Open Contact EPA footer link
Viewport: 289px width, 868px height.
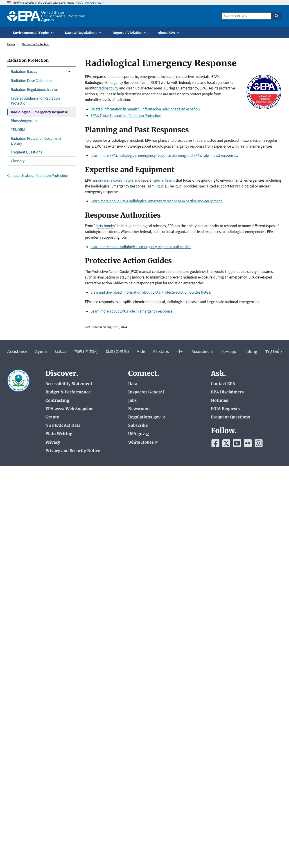point(223,384)
